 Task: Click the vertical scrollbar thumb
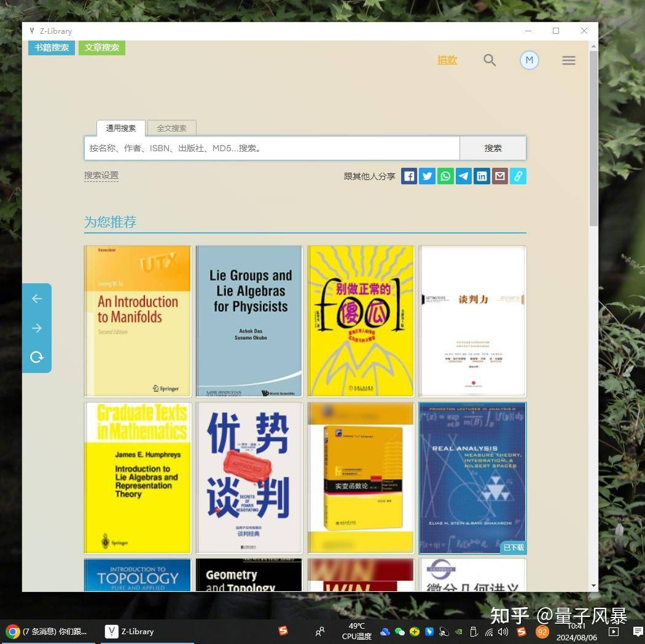click(x=593, y=138)
